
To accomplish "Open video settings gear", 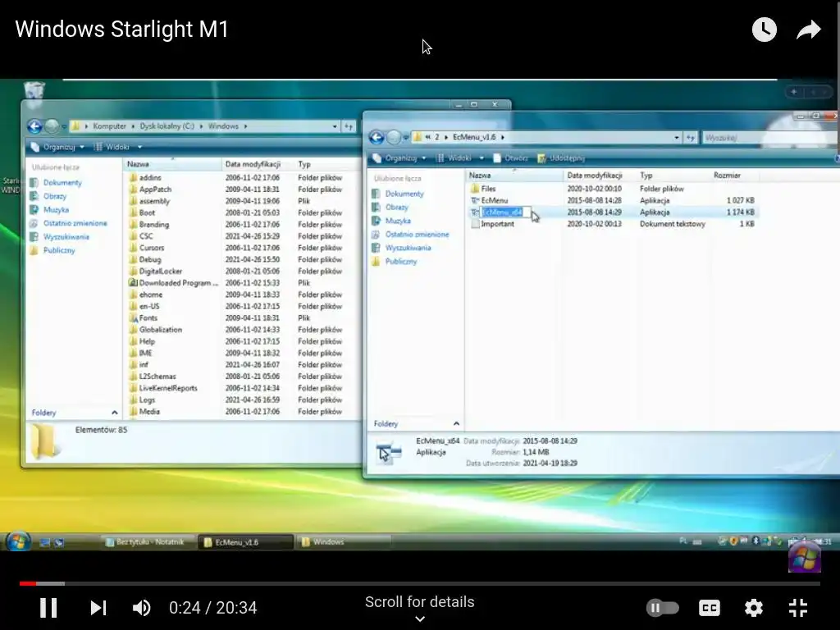I will click(753, 608).
